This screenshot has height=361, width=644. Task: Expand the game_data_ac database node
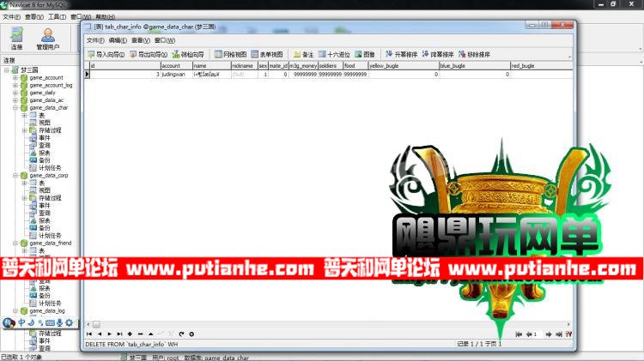click(15, 100)
